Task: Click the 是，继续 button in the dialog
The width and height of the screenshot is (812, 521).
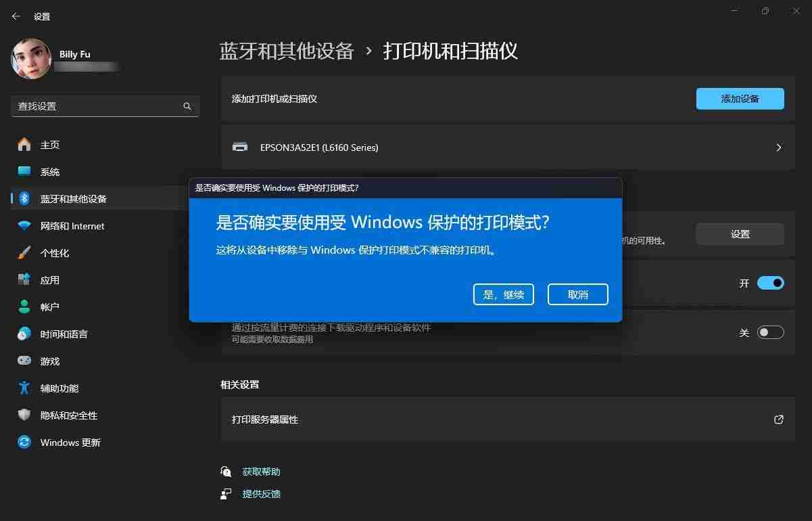Action: [503, 294]
